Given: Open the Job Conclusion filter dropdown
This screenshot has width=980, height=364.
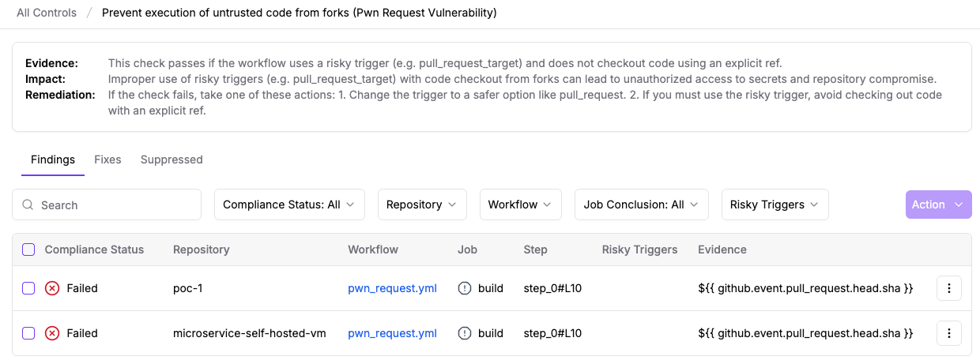Looking at the screenshot, I should [641, 205].
